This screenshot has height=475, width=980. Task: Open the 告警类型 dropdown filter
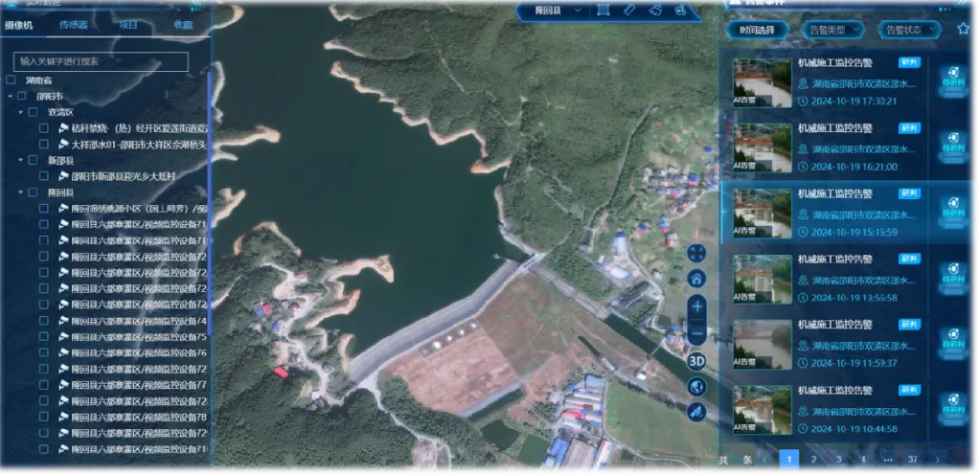click(829, 30)
